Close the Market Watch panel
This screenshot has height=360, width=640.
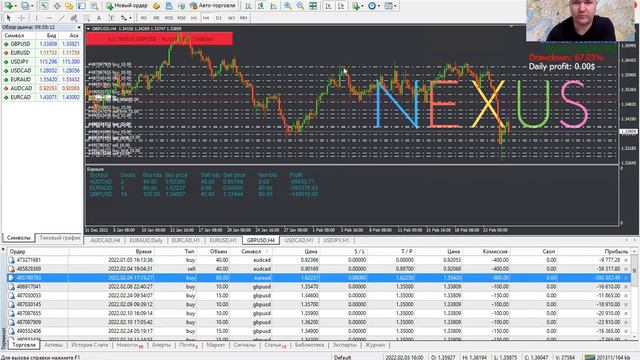(x=79, y=27)
